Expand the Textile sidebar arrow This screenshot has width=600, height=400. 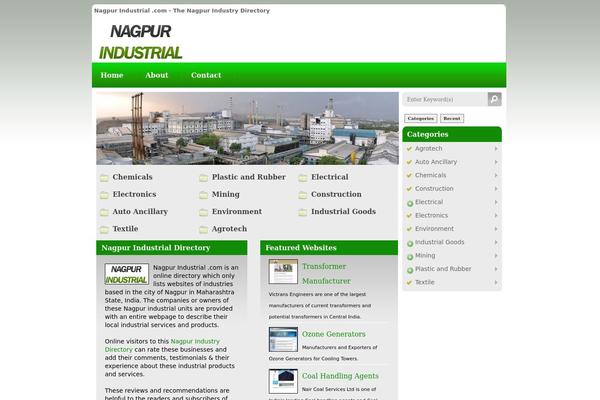496,282
